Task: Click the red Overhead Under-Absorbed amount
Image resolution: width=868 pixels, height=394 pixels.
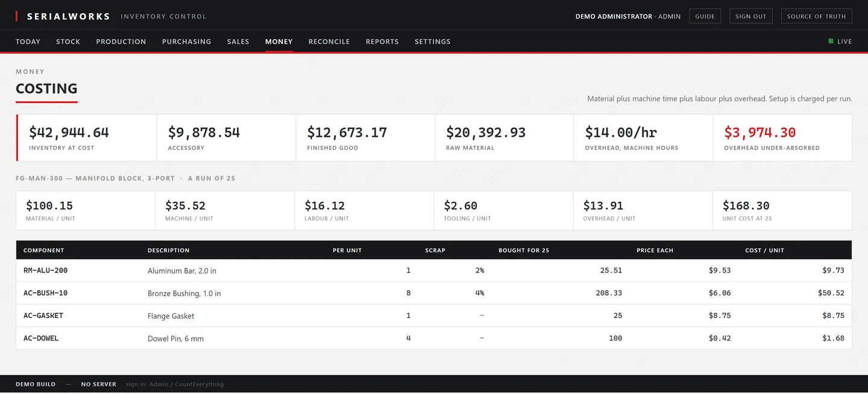Action: [x=760, y=133]
